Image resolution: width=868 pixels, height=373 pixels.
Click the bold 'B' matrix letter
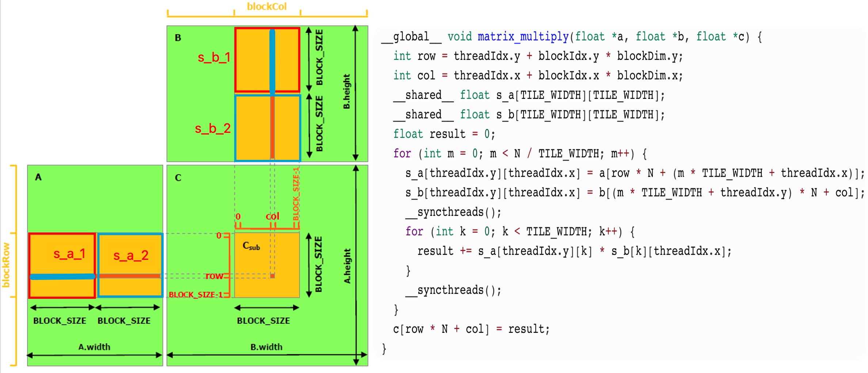tap(178, 38)
